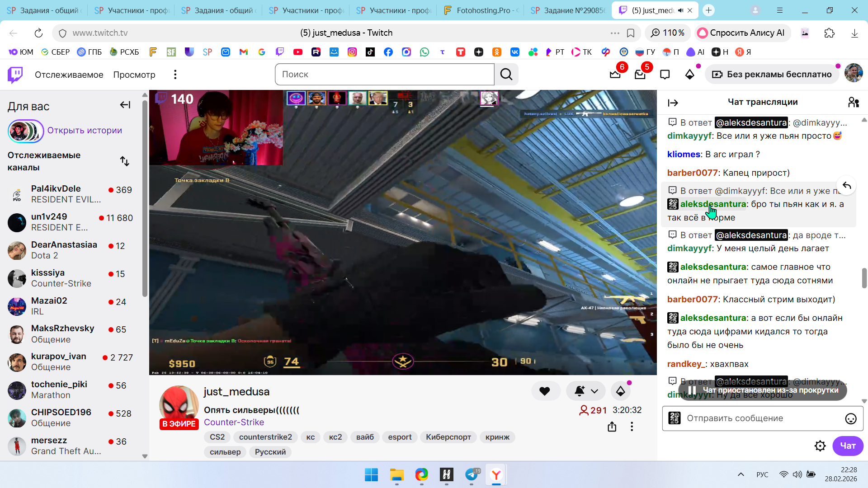
Task: Collapse the 'Для вас' sidebar
Action: pos(125,105)
